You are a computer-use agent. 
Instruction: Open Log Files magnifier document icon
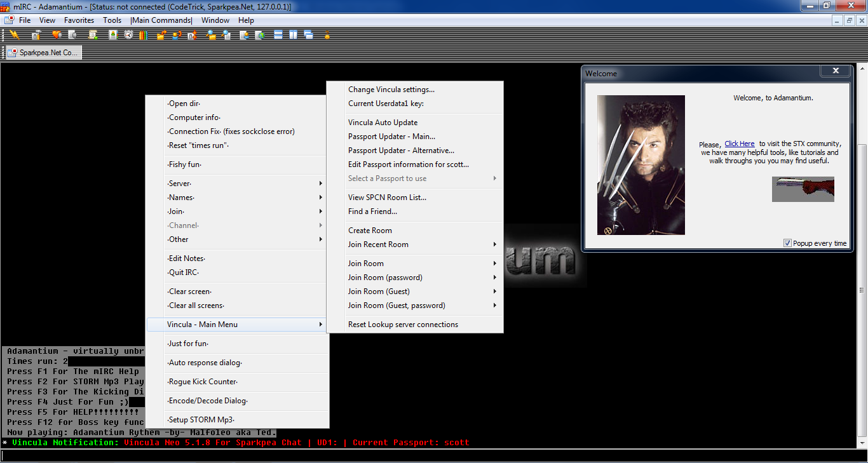(x=226, y=35)
